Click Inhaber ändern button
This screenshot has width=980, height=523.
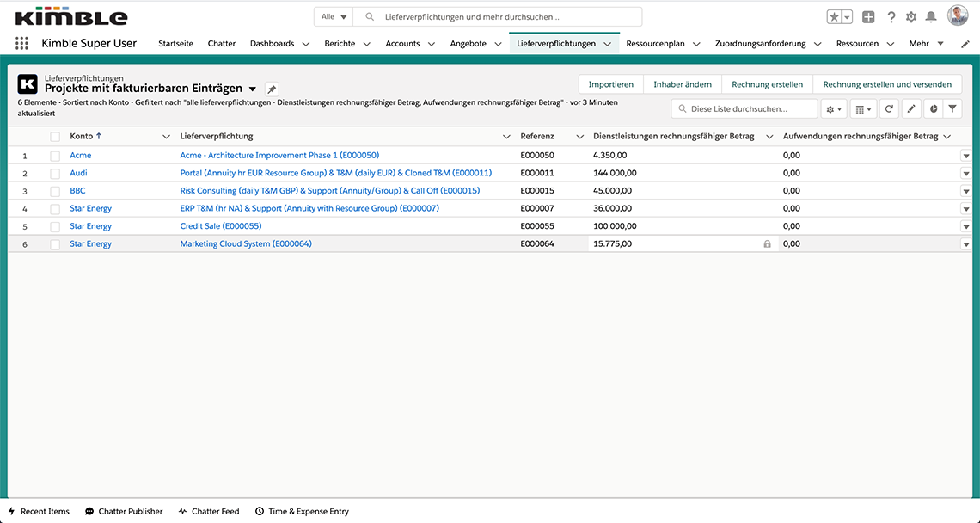(683, 83)
